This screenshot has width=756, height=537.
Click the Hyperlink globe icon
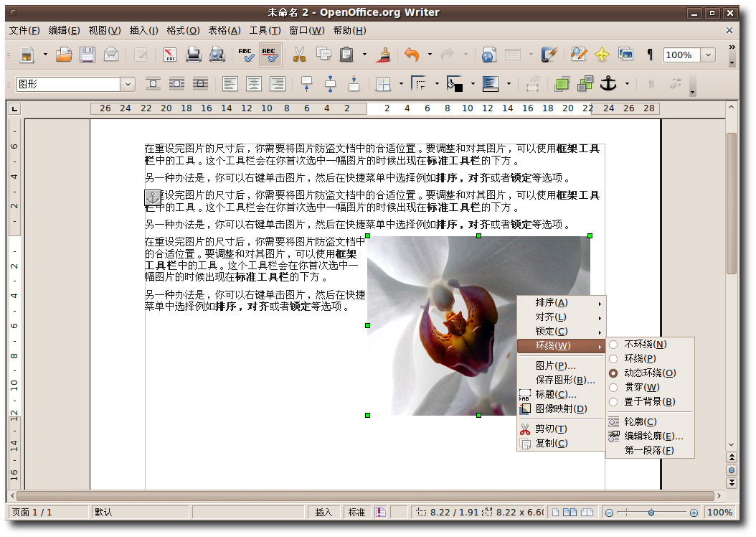(x=488, y=55)
